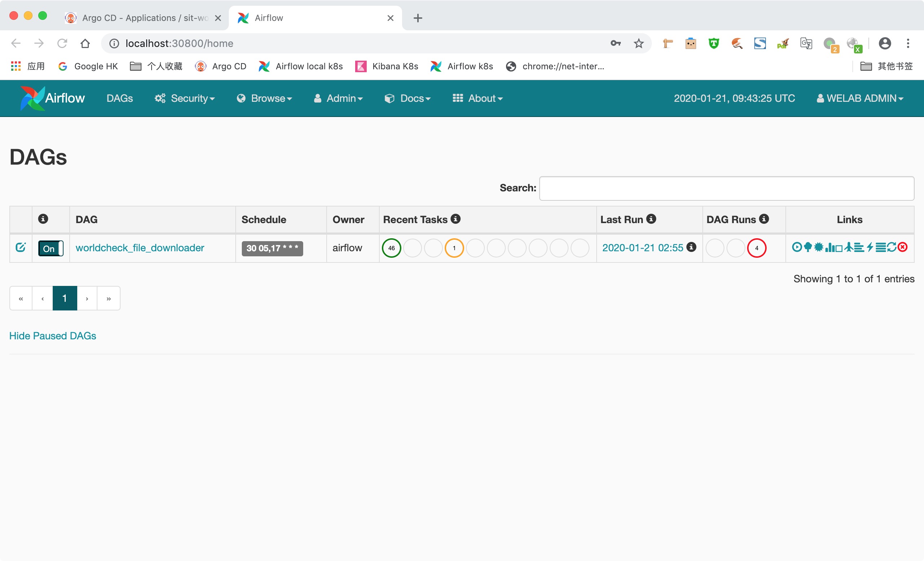
Task: Edit the DAG row properties
Action: [21, 248]
